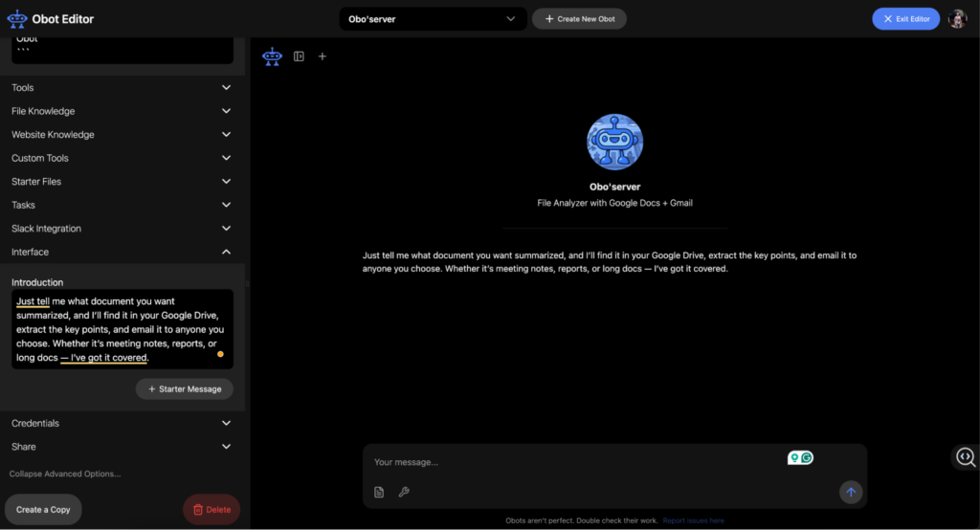The height and width of the screenshot is (530, 980).
Task: Click Collapse Advanced Options link
Action: point(65,474)
